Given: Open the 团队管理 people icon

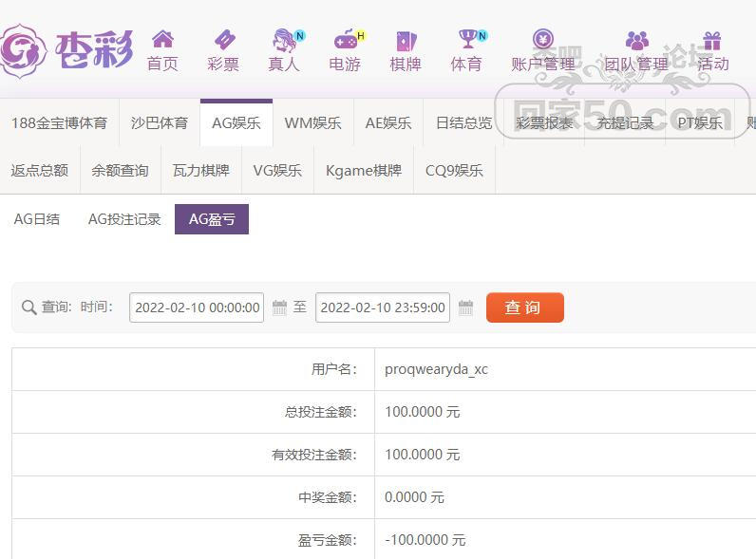Looking at the screenshot, I should (637, 41).
